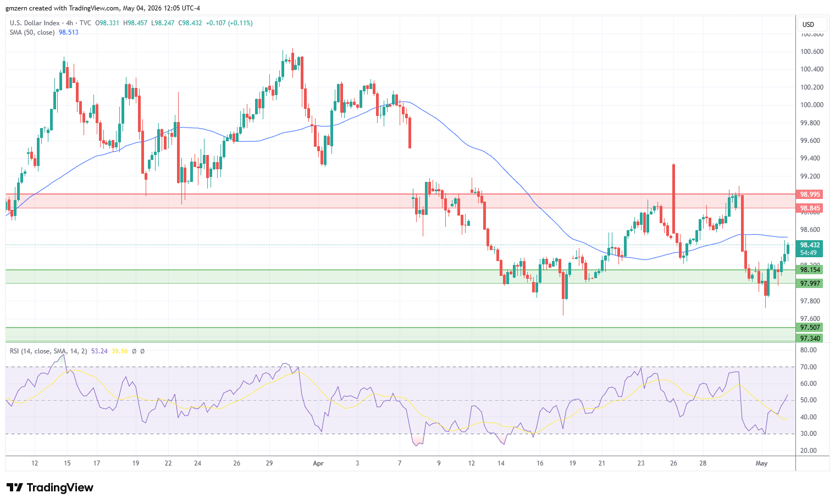Click the TradingView logo at the bottom
The image size is (835, 504).
50,488
